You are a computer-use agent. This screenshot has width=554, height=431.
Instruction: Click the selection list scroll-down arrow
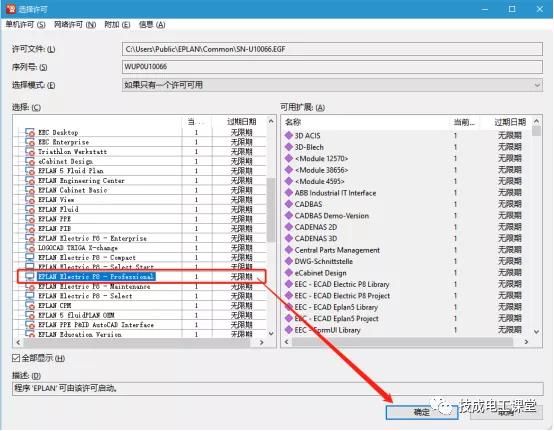[271, 333]
